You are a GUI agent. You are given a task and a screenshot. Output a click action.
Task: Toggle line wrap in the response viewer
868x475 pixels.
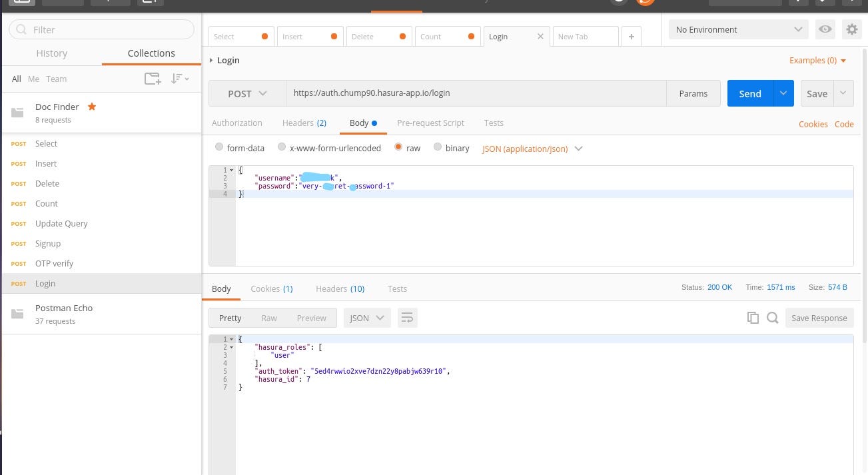407,318
